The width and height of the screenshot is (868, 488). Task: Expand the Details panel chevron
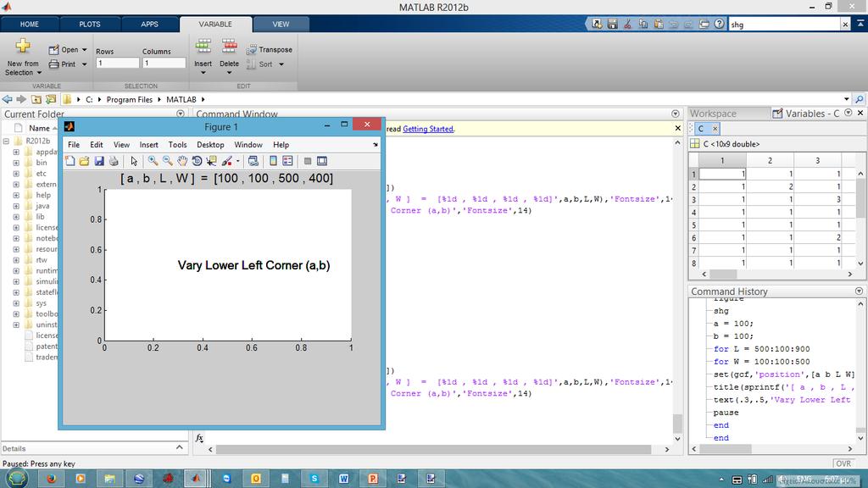click(x=180, y=447)
